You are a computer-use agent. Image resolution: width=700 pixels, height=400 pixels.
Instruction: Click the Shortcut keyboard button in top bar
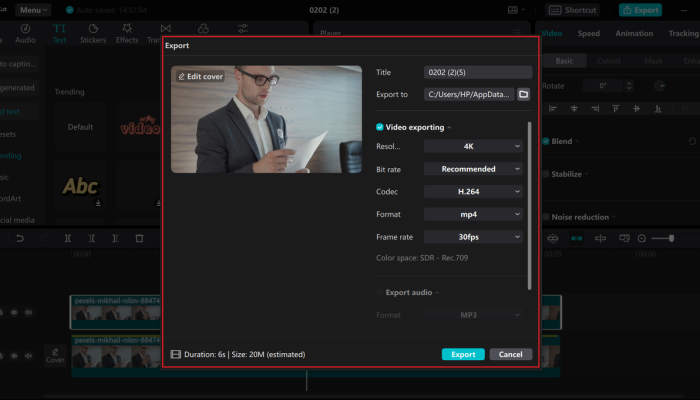575,10
